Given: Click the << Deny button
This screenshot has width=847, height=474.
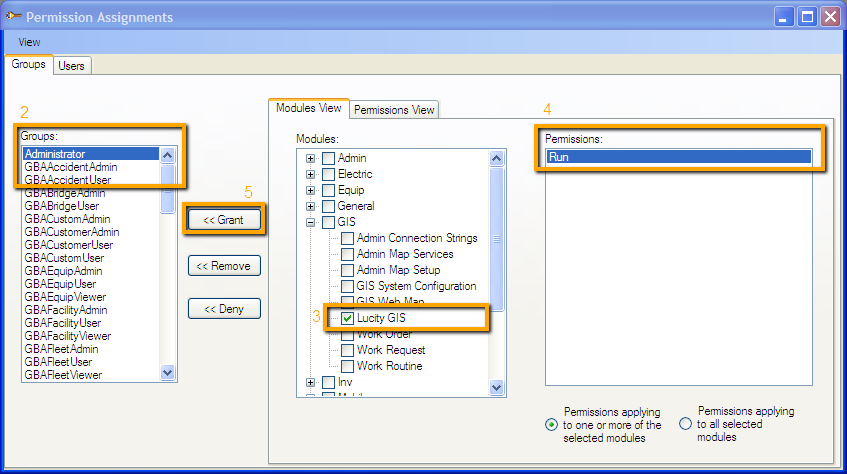Looking at the screenshot, I should pos(224,309).
